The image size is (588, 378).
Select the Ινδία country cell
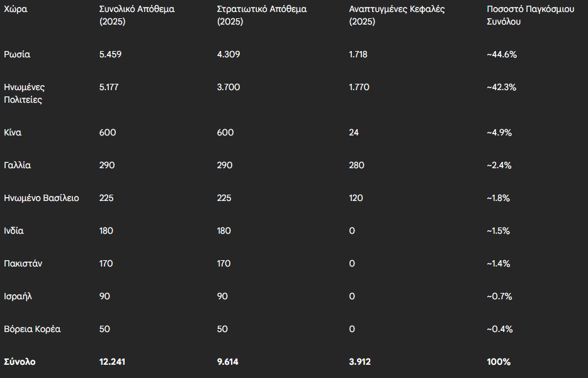pyautogui.click(x=14, y=231)
